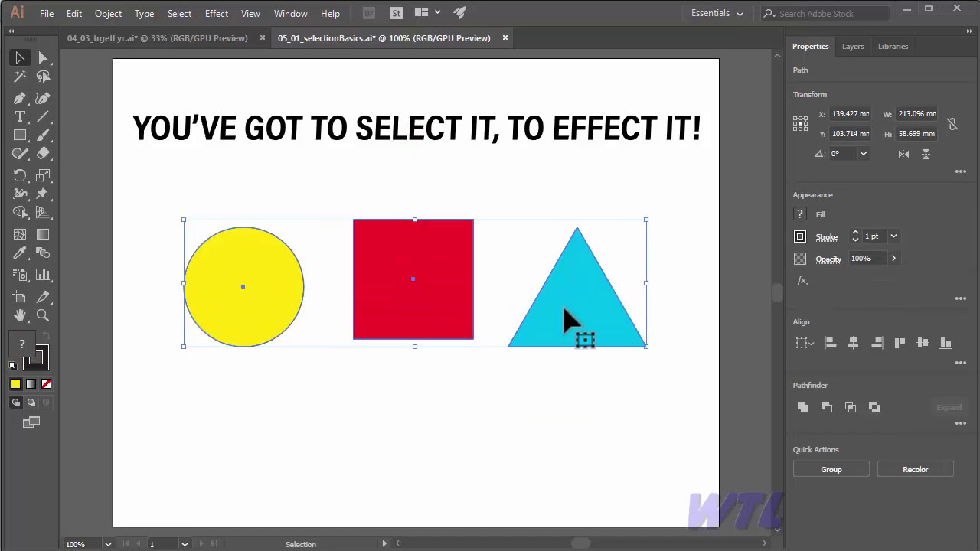Choose the Artboard tool
This screenshot has height=551, width=980.
point(20,297)
